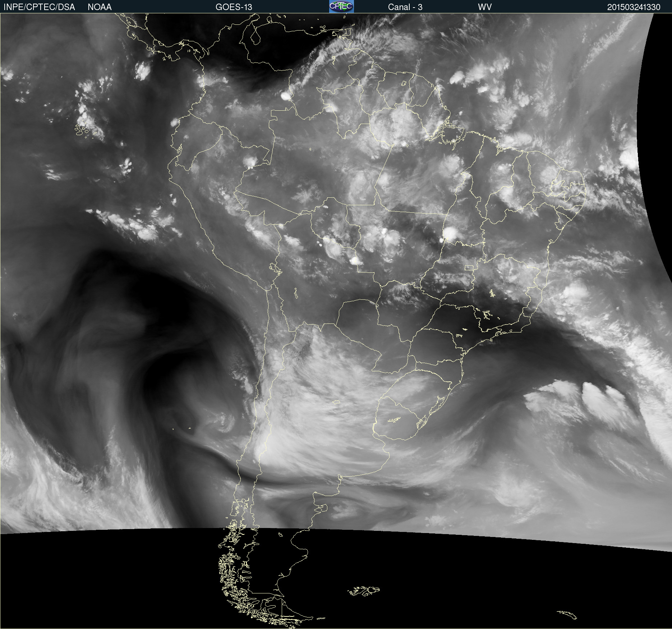Click the WV label in header

(x=485, y=7)
